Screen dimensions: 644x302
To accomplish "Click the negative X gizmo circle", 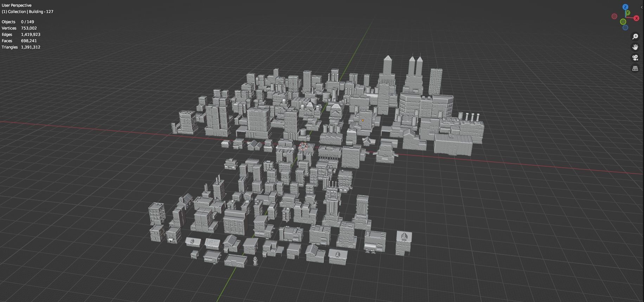I will coord(614,16).
